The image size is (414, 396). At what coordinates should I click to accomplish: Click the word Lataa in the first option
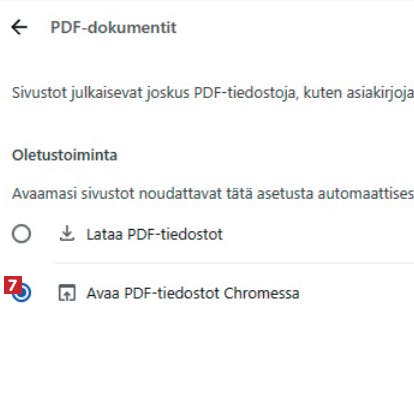pos(105,234)
